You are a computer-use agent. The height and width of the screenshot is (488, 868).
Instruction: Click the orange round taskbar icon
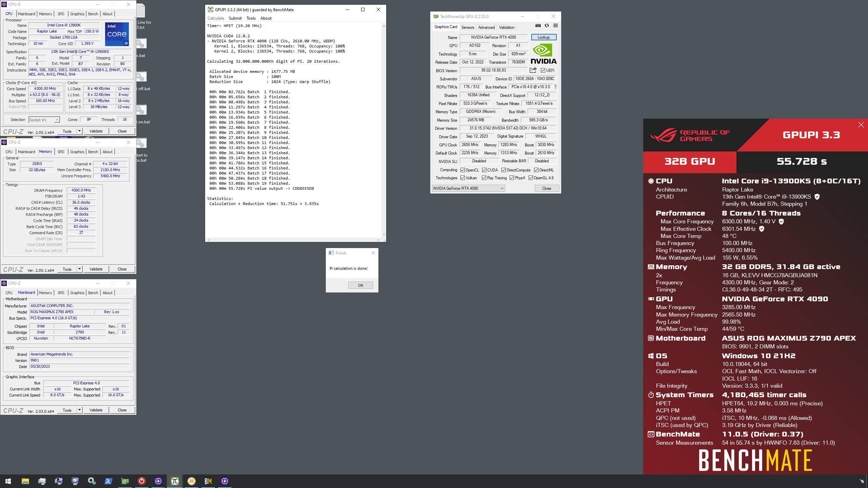[x=192, y=481]
